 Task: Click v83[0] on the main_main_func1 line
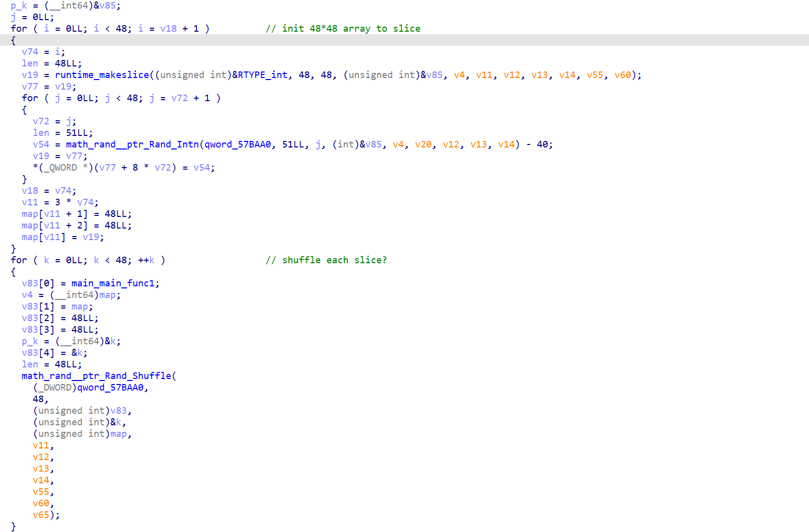(38, 283)
